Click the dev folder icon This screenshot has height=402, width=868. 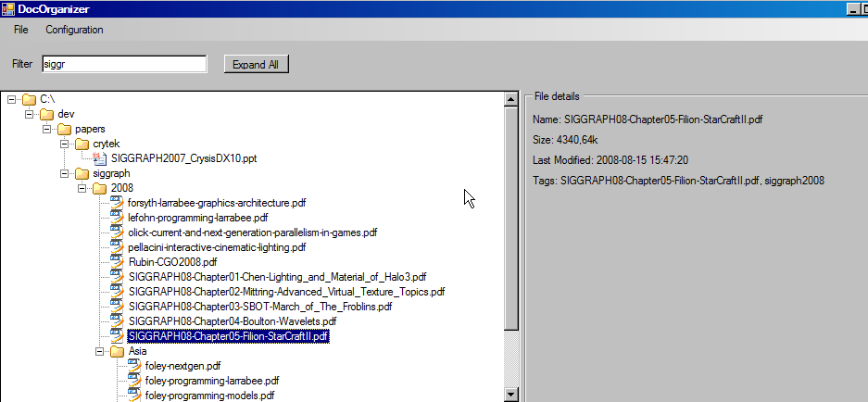coord(47,115)
